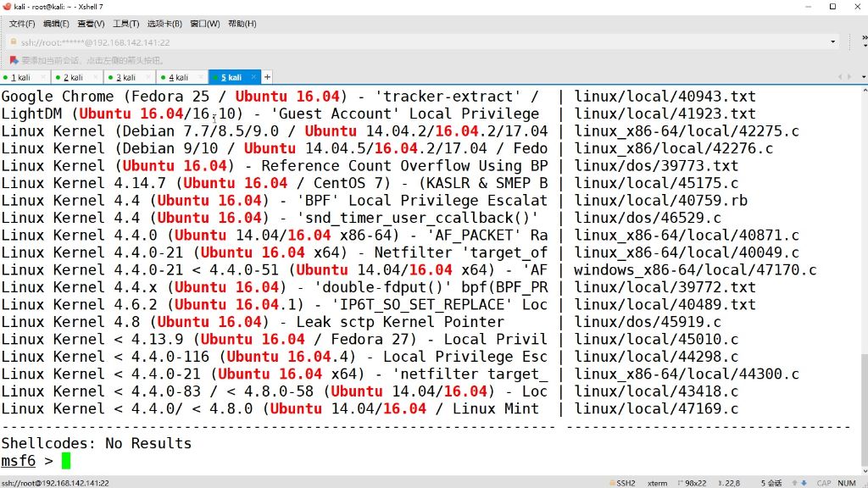Image resolution: width=868 pixels, height=488 pixels.
Task: Expand the address bar history dropdown
Action: tap(832, 42)
